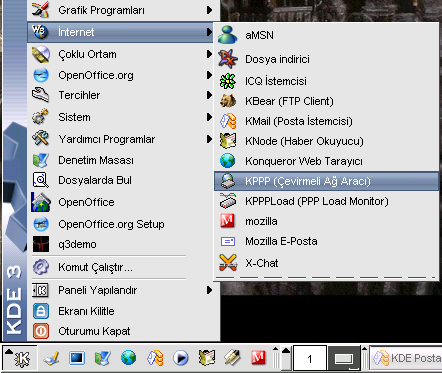Click the media player play icon in panel

click(x=181, y=358)
